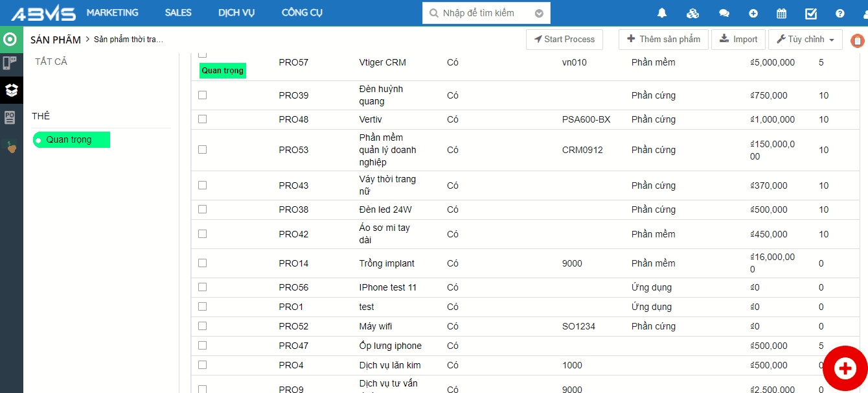
Task: Tick the checkbox for PRO39
Action: (x=202, y=95)
